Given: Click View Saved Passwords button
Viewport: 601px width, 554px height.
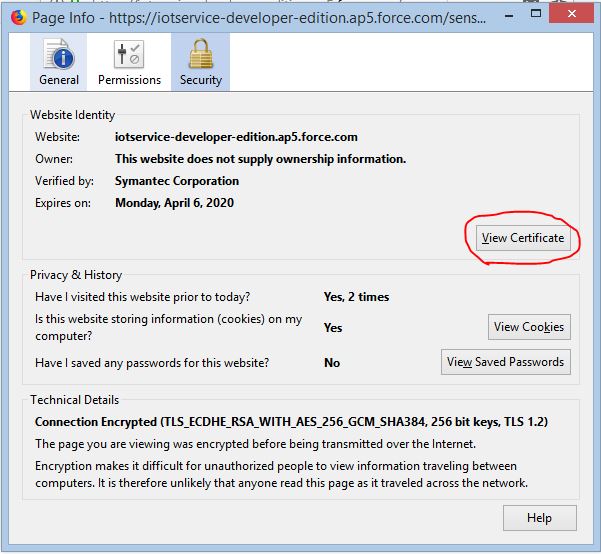Looking at the screenshot, I should pos(506,362).
